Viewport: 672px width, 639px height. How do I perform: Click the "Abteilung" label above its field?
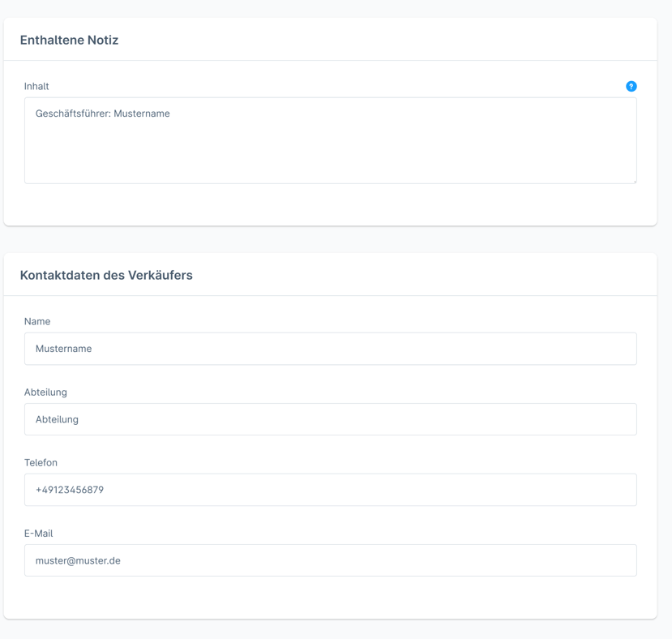point(45,392)
